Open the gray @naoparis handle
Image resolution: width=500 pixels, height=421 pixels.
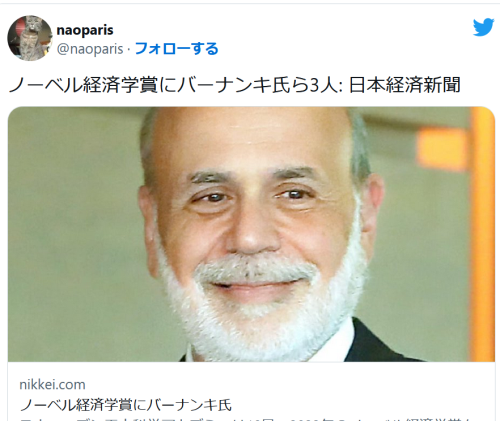(90, 49)
